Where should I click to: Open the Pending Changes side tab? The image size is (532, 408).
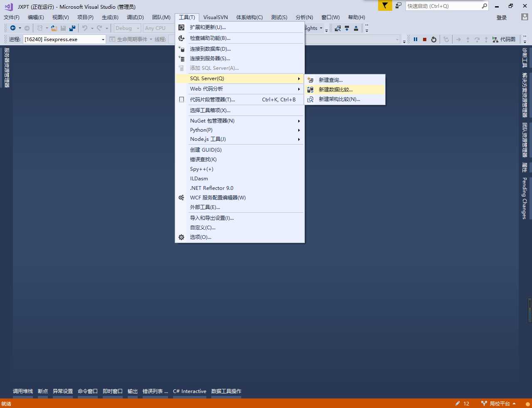tap(525, 198)
